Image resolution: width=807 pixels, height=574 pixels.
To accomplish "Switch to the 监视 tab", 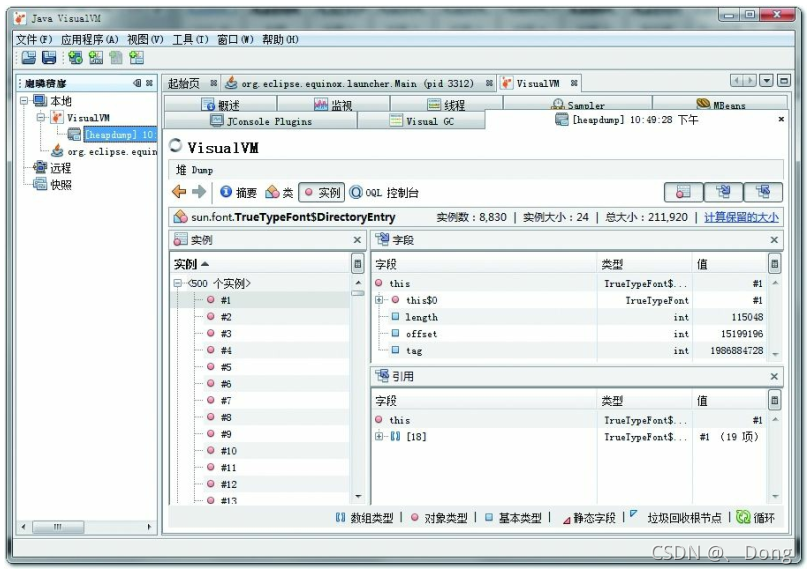I will pyautogui.click(x=334, y=105).
